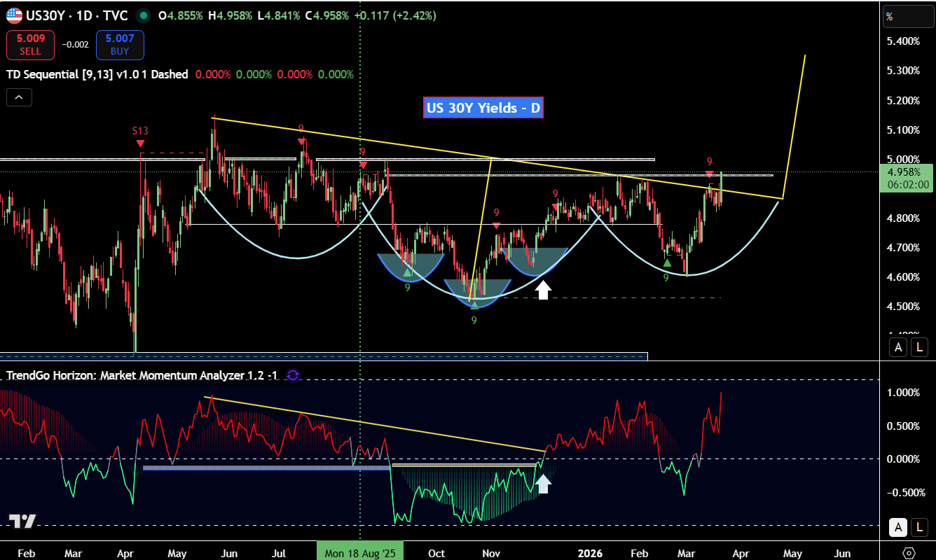Click the green market status dot
The image size is (936, 560).
pyautogui.click(x=143, y=15)
